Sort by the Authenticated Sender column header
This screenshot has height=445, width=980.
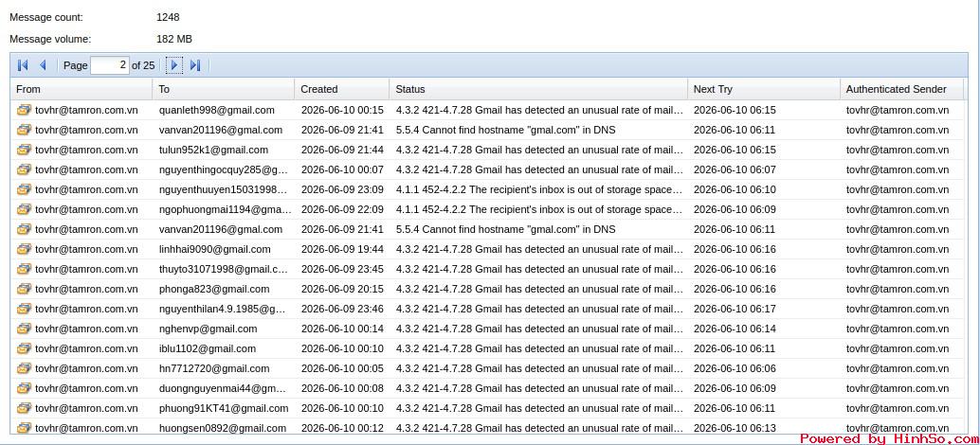coord(902,89)
